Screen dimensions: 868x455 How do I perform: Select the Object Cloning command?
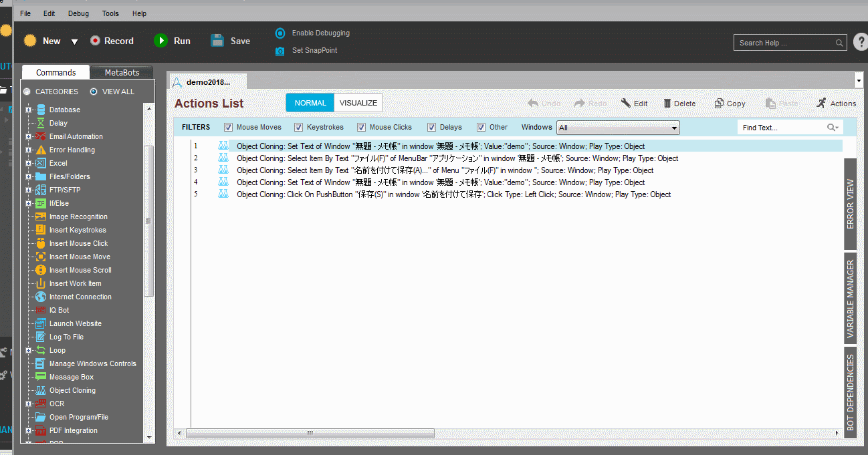[72, 390]
